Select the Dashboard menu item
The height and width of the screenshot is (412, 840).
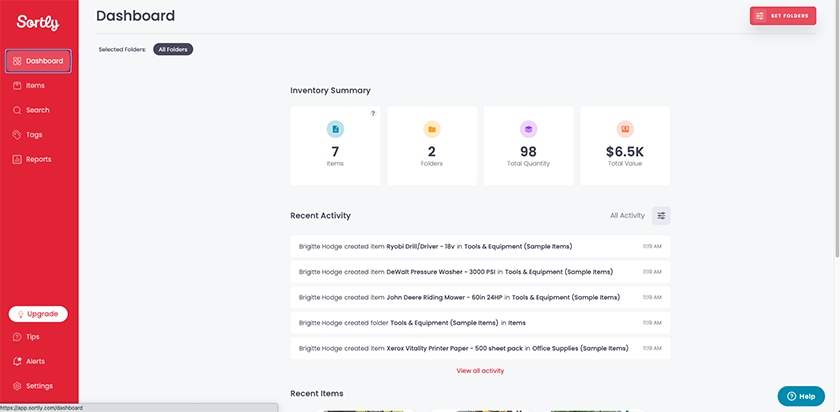click(x=39, y=61)
